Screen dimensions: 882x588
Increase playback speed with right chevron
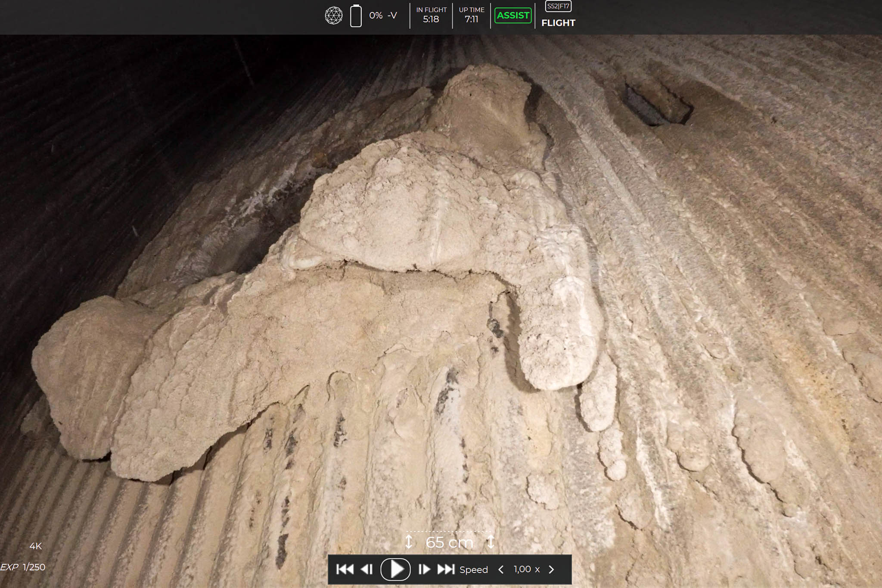coord(552,569)
